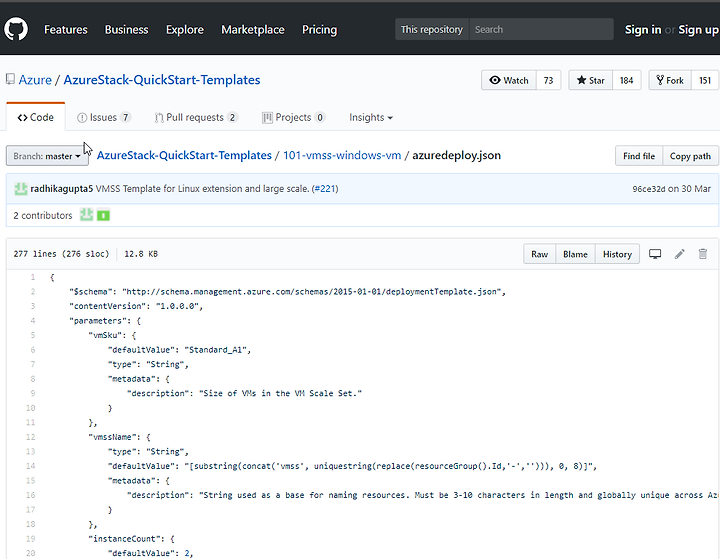Select line number 20 in code
This screenshot has height=559, width=720.
(x=30, y=553)
